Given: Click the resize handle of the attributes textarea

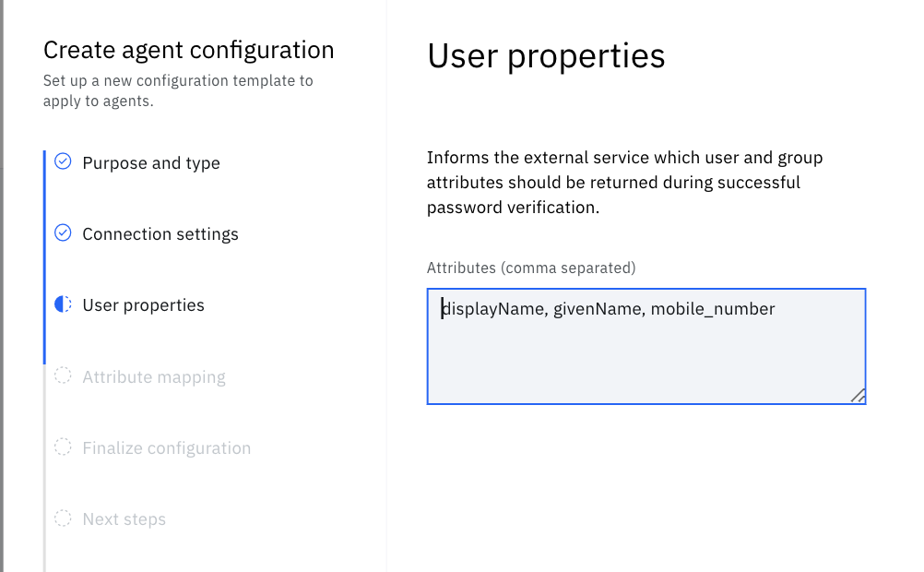Looking at the screenshot, I should click(858, 396).
